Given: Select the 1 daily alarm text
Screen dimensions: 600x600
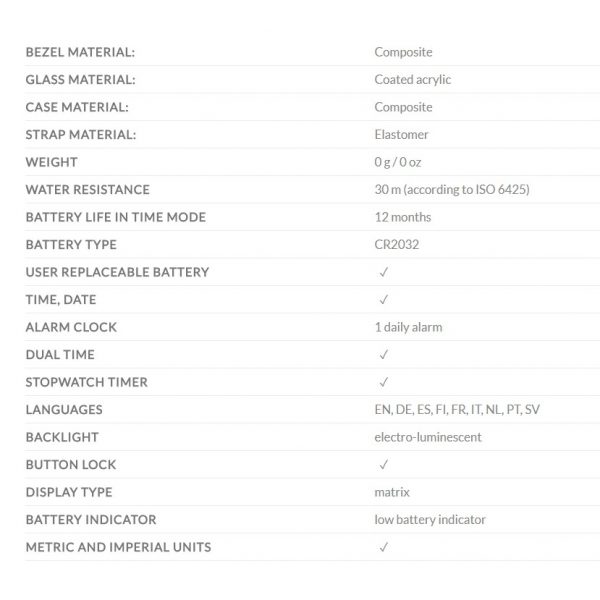Looking at the screenshot, I should (408, 327).
